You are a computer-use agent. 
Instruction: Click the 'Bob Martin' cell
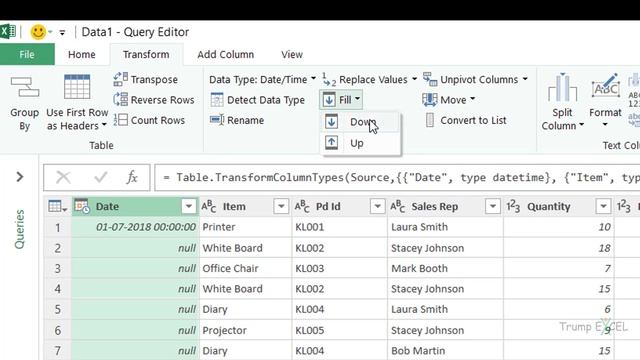click(x=445, y=351)
